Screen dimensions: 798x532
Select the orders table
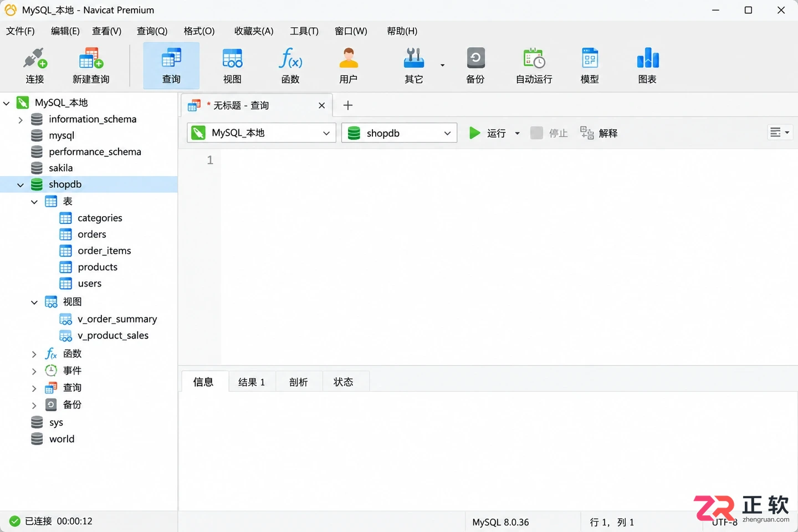point(92,234)
